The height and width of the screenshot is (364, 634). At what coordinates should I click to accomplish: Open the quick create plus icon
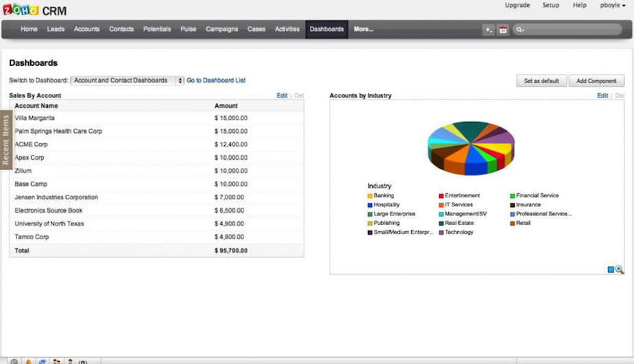489,30
